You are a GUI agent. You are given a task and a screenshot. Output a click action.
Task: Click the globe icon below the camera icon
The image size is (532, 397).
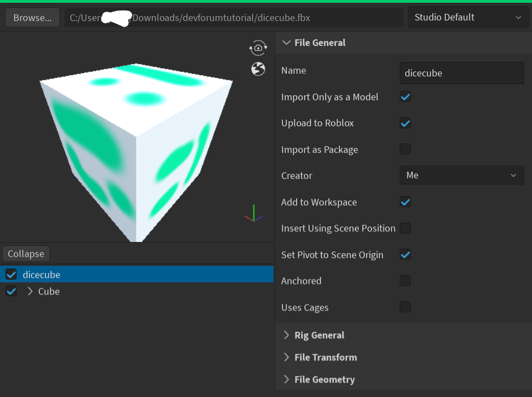pos(257,70)
